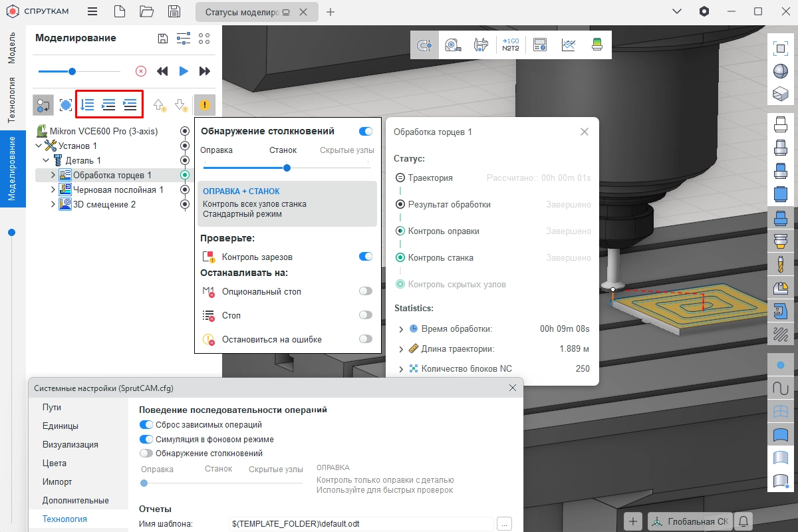Turn off Сброс зависимых операций switch
Screen dimensions: 798x532
(146, 424)
